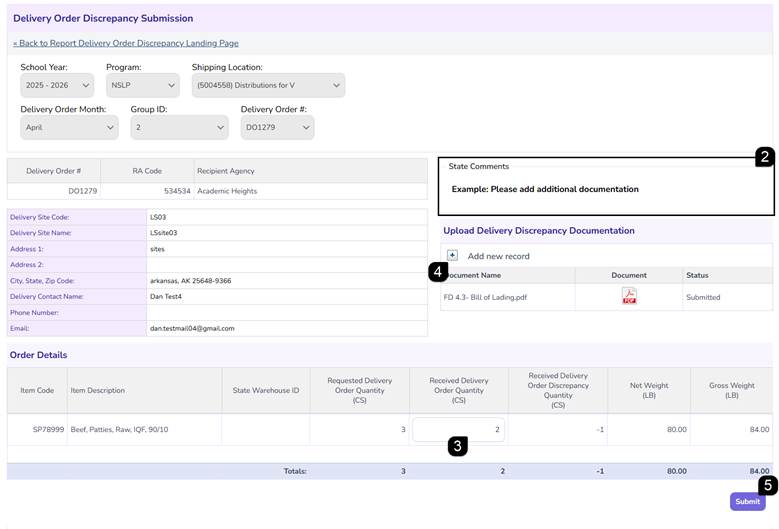Image resolution: width=779 pixels, height=529 pixels.
Task: Open the Shipping Location dropdown
Action: click(x=268, y=85)
